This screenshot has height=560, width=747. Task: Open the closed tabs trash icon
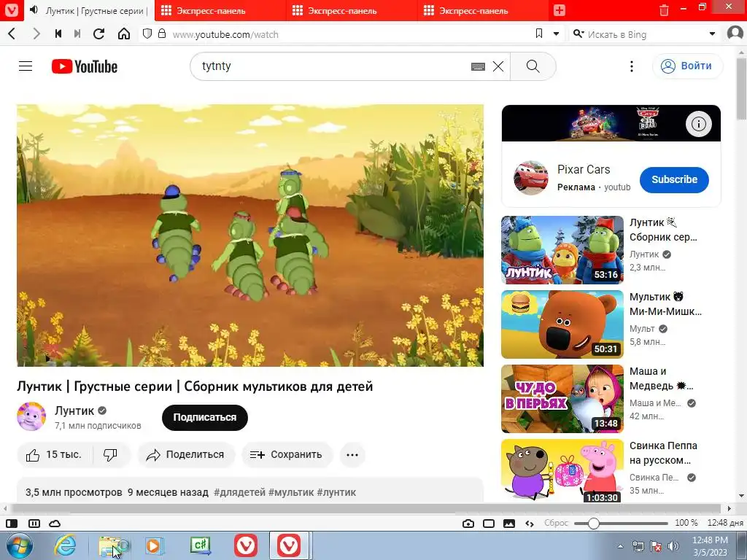click(664, 10)
